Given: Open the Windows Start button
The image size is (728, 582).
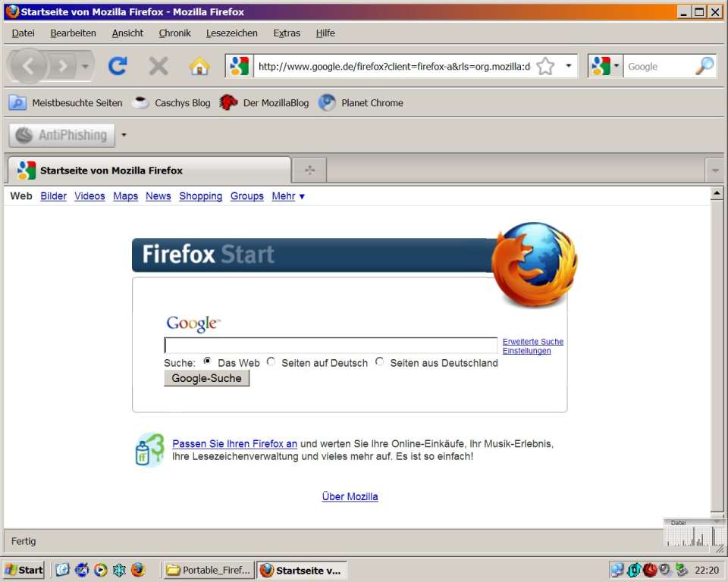Looking at the screenshot, I should point(24,569).
